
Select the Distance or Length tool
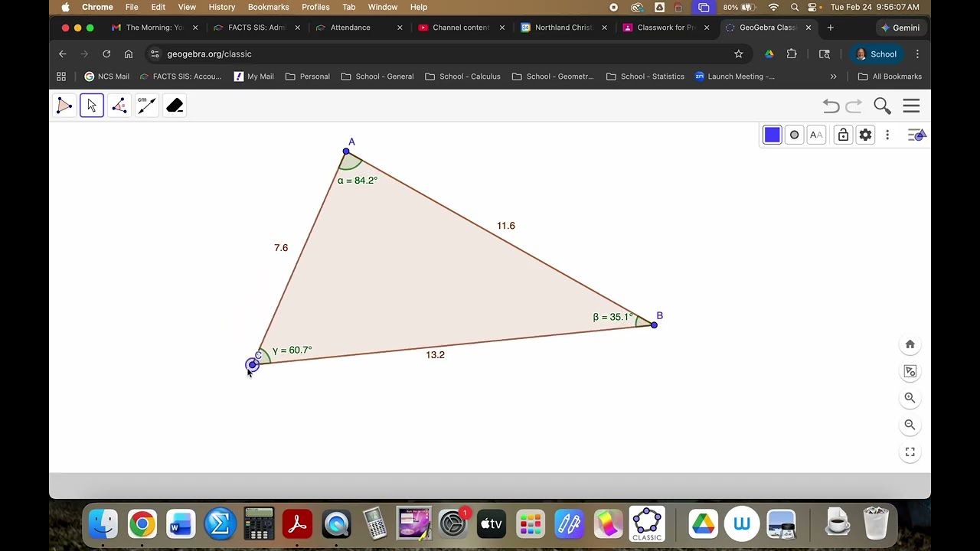tap(147, 106)
